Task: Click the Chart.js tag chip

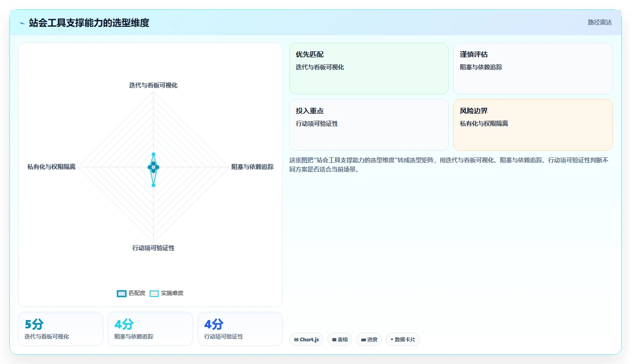Action: 306,339
